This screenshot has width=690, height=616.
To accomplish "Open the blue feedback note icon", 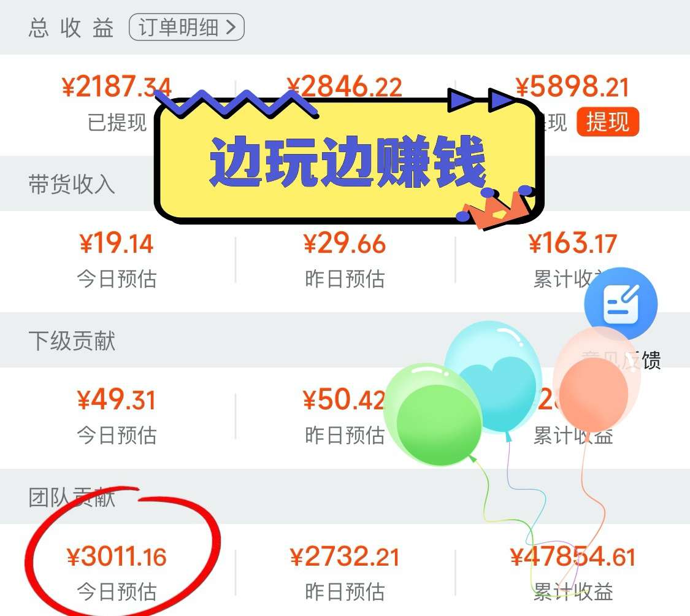I will click(x=621, y=303).
